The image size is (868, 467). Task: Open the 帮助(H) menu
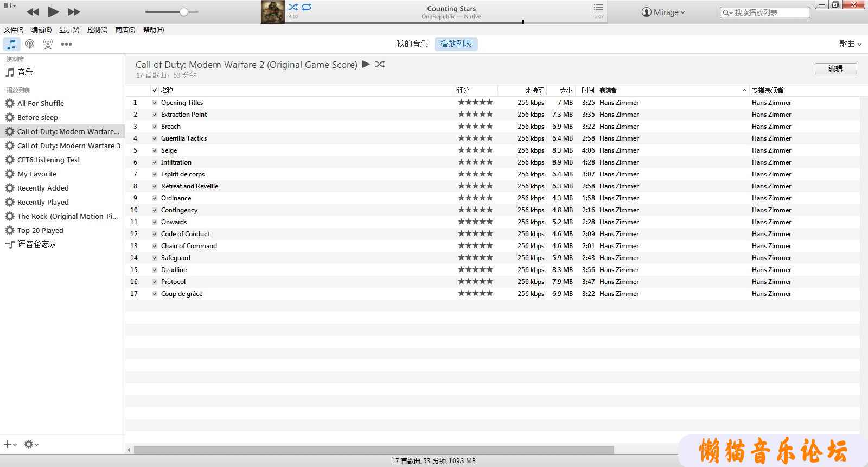(154, 30)
